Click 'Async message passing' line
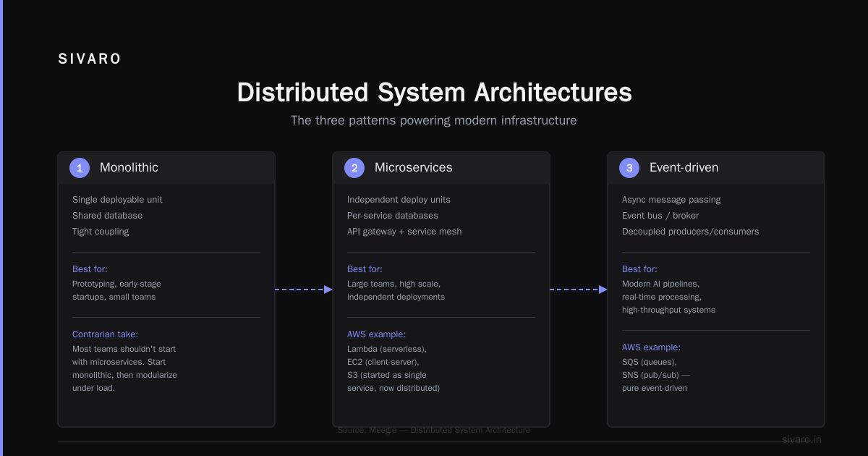This screenshot has height=456, width=868. pyautogui.click(x=671, y=200)
